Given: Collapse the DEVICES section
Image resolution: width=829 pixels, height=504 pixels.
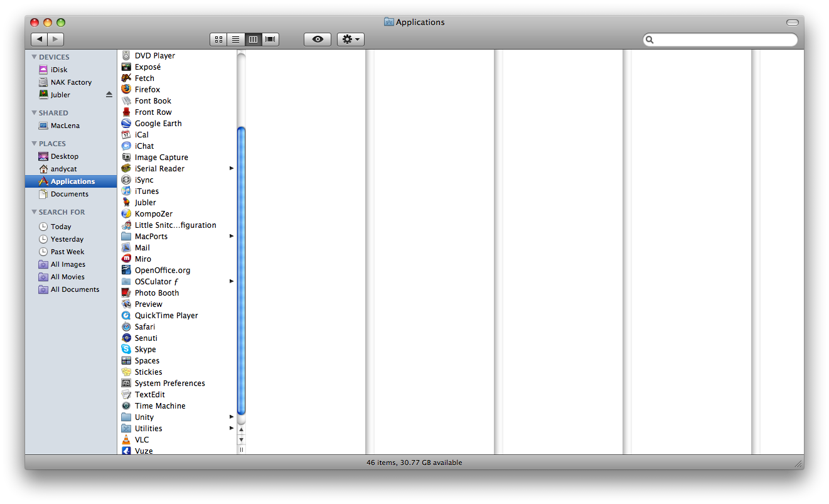Looking at the screenshot, I should (35, 56).
